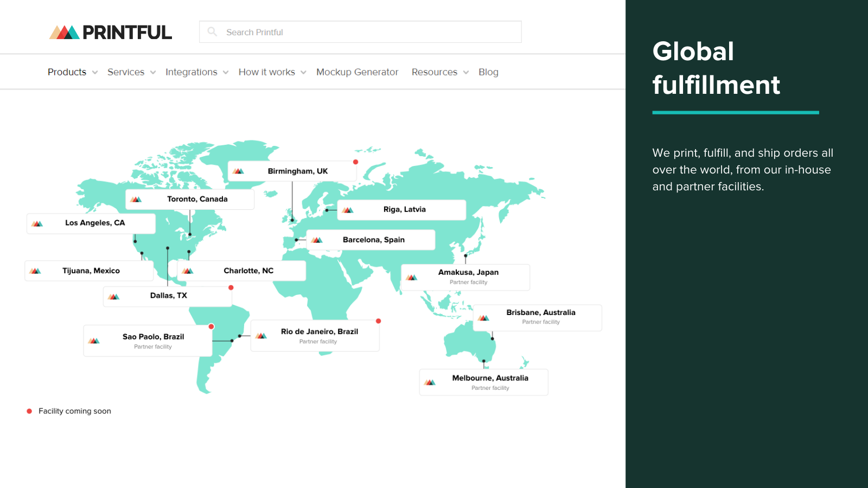
Task: Select the Sao Paolo, Brazil label
Action: pyautogui.click(x=154, y=337)
